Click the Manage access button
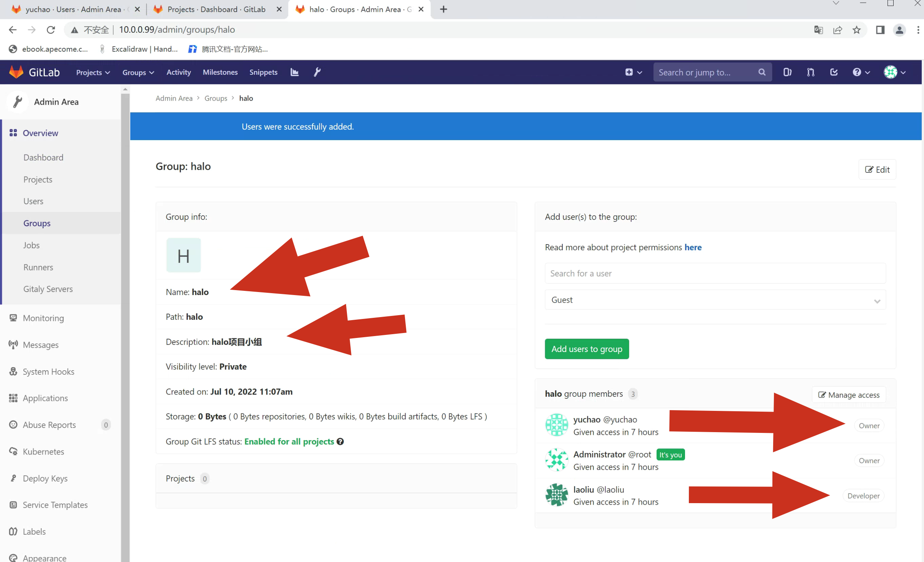Image resolution: width=924 pixels, height=562 pixels. (849, 395)
